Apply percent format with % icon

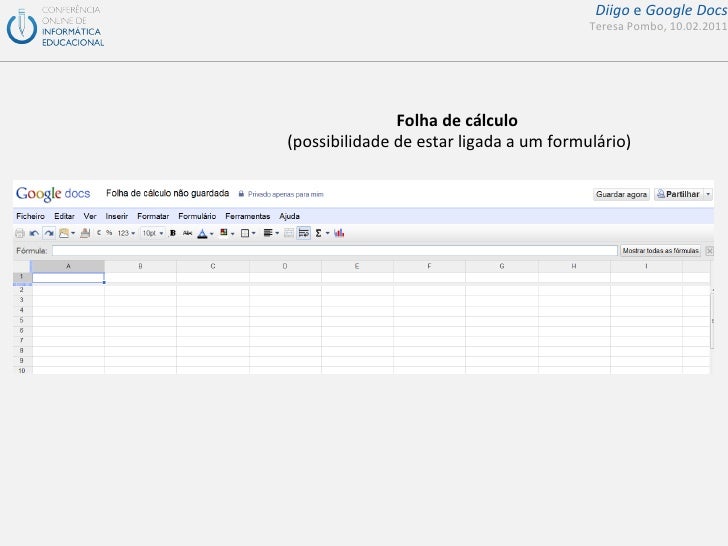tap(109, 233)
